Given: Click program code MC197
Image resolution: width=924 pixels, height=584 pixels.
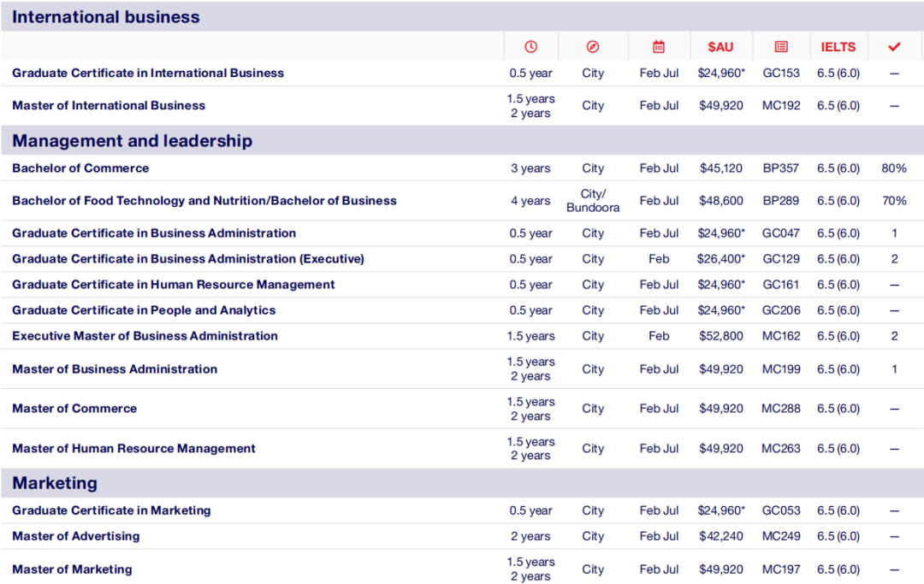Looking at the screenshot, I should (x=781, y=569).
